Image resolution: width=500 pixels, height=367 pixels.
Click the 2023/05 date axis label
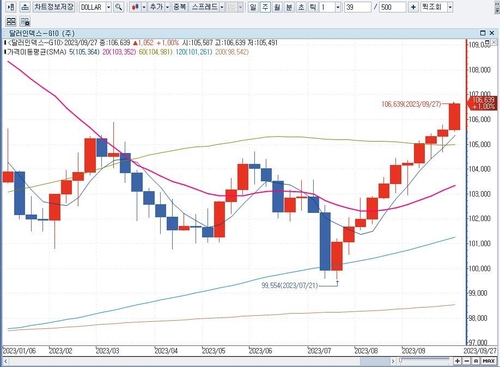(x=213, y=351)
